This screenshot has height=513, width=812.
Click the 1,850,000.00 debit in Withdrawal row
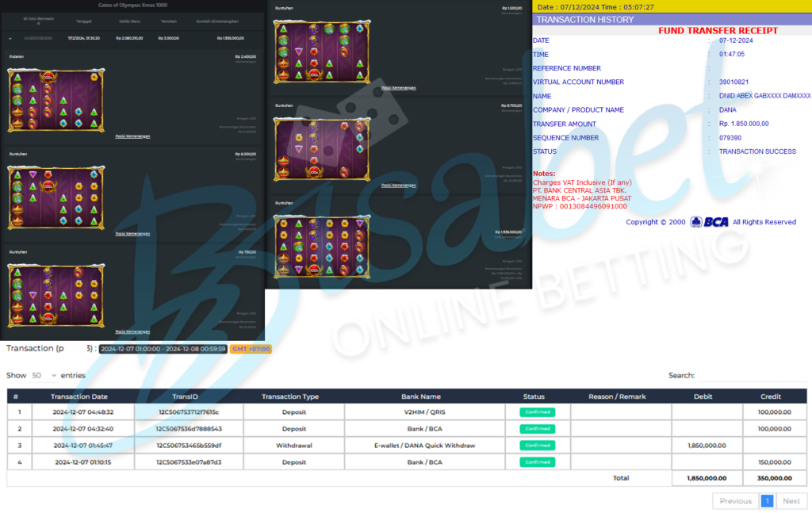707,445
